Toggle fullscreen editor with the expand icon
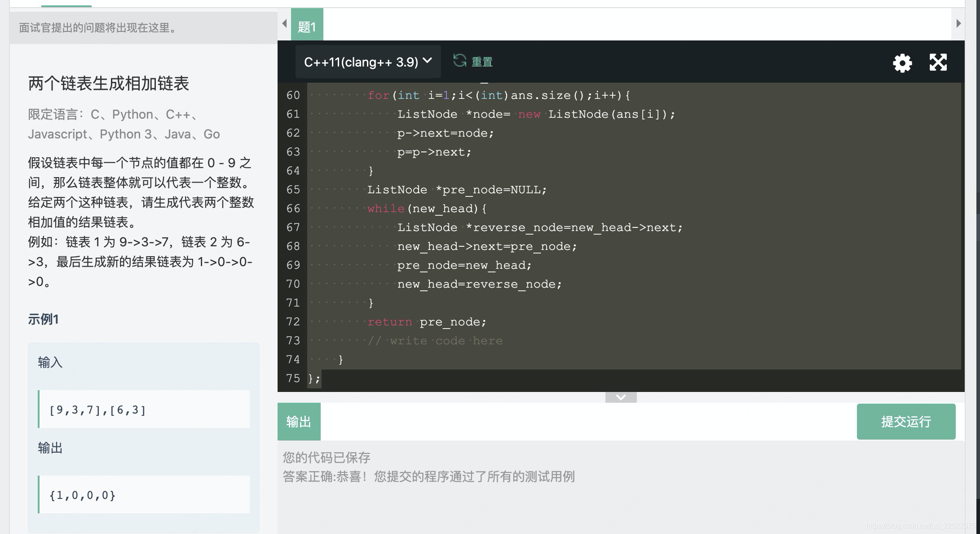The image size is (980, 534). [x=938, y=62]
